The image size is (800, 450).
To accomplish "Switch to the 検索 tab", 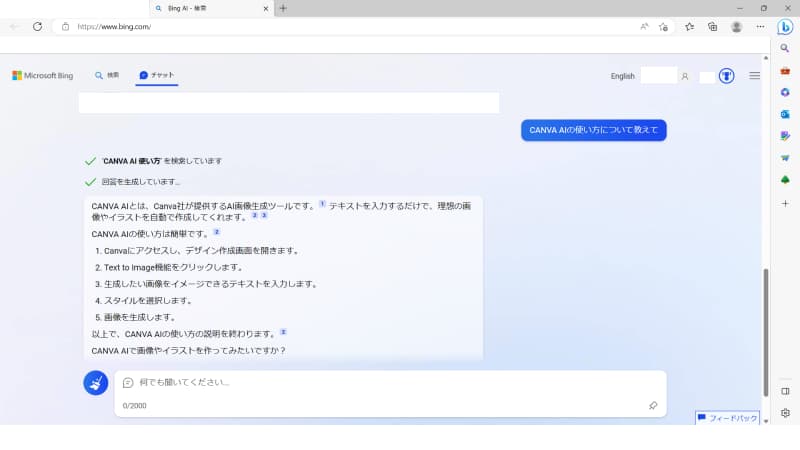I will click(x=107, y=75).
